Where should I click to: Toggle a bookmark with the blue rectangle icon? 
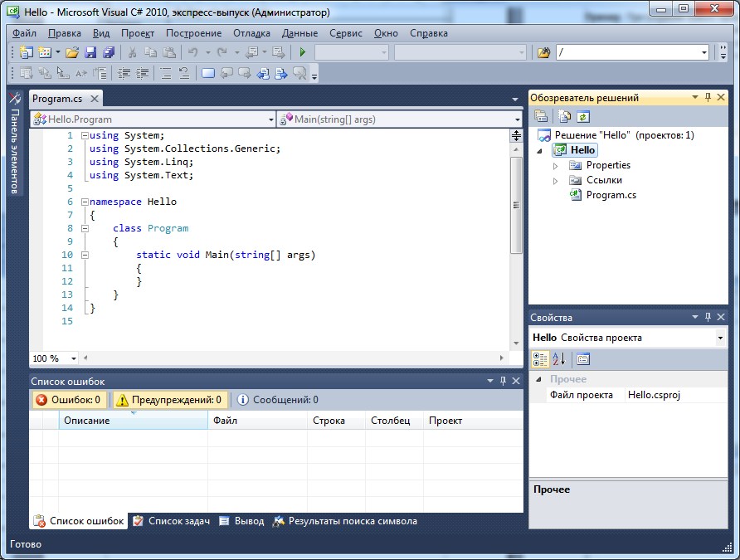(x=208, y=73)
